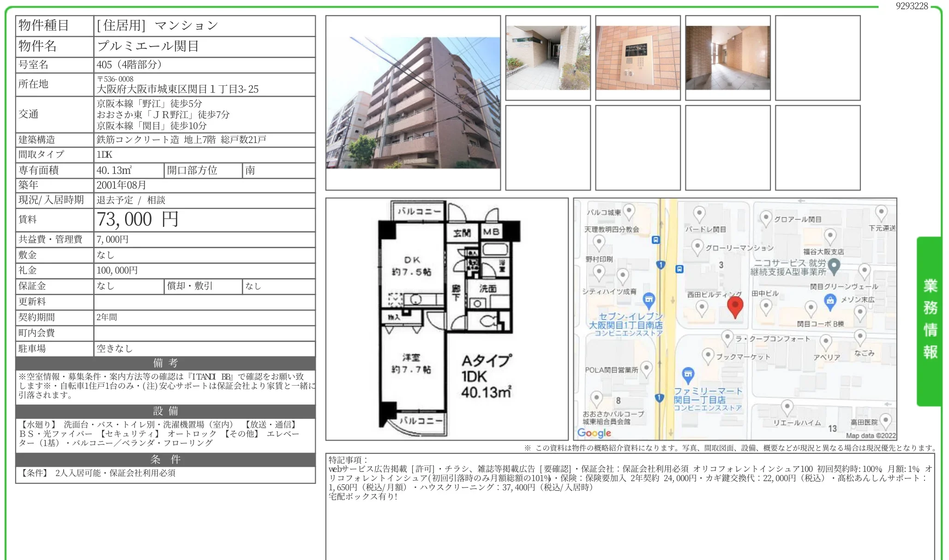Click the パルコ城東 map pin
The height and width of the screenshot is (560, 949).
(629, 211)
